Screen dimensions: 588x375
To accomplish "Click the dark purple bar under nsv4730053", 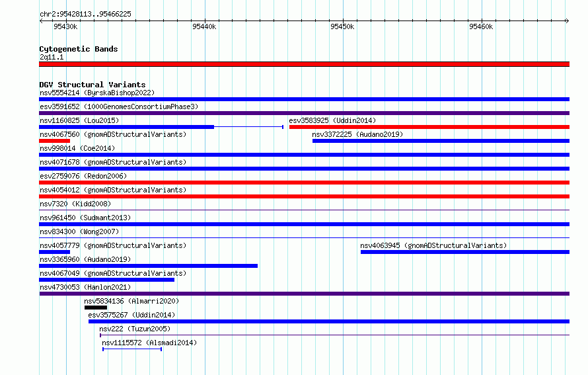I will click(x=304, y=294).
